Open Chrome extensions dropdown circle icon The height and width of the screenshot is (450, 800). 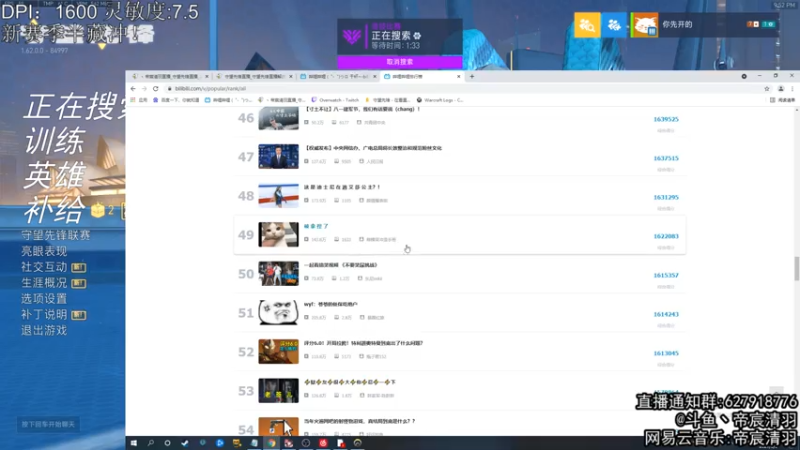click(744, 77)
